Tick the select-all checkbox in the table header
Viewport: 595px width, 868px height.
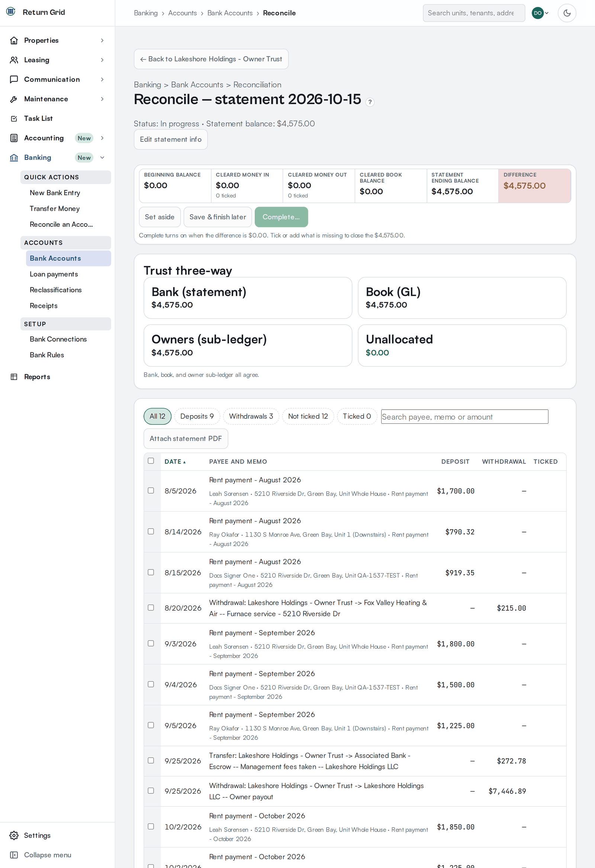click(151, 461)
